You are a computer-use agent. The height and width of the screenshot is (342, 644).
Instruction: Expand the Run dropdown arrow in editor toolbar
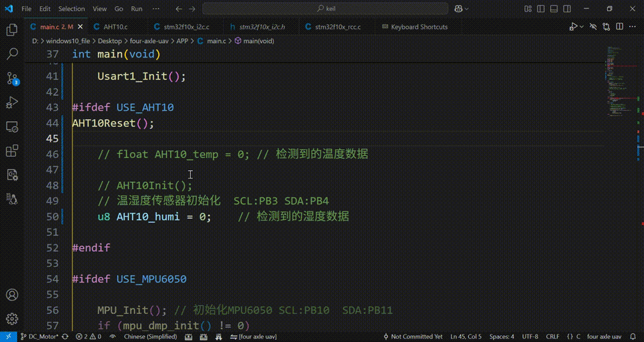[x=581, y=27]
